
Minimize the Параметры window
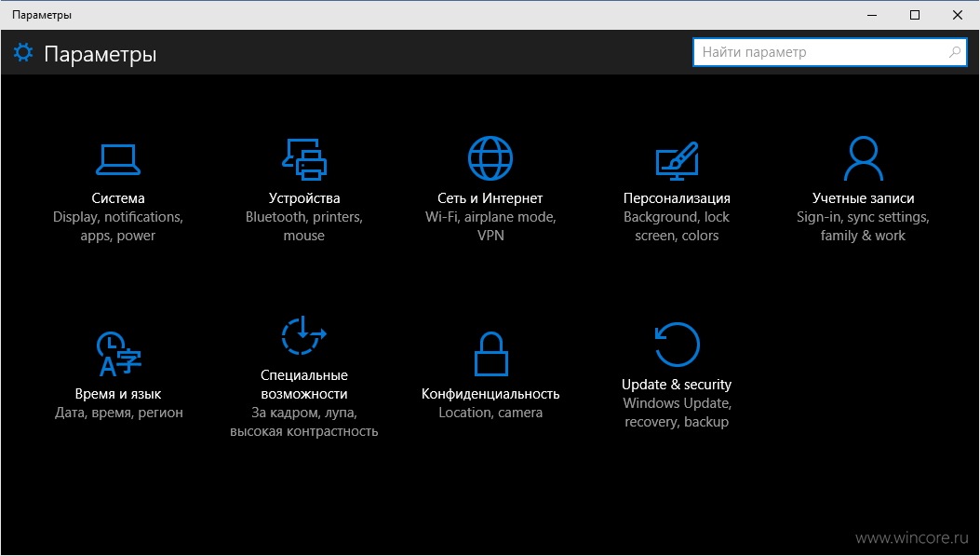872,15
